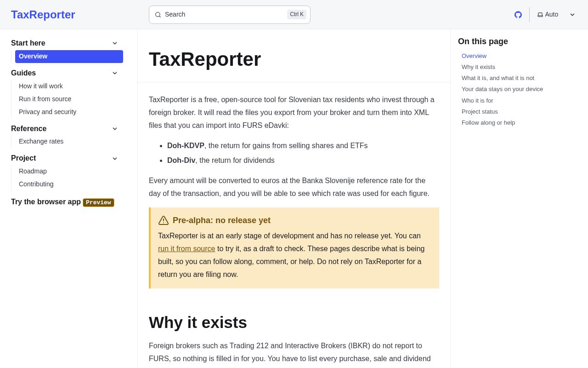This screenshot has width=588, height=368.
Task: Open the GitHub repository icon
Action: [518, 15]
